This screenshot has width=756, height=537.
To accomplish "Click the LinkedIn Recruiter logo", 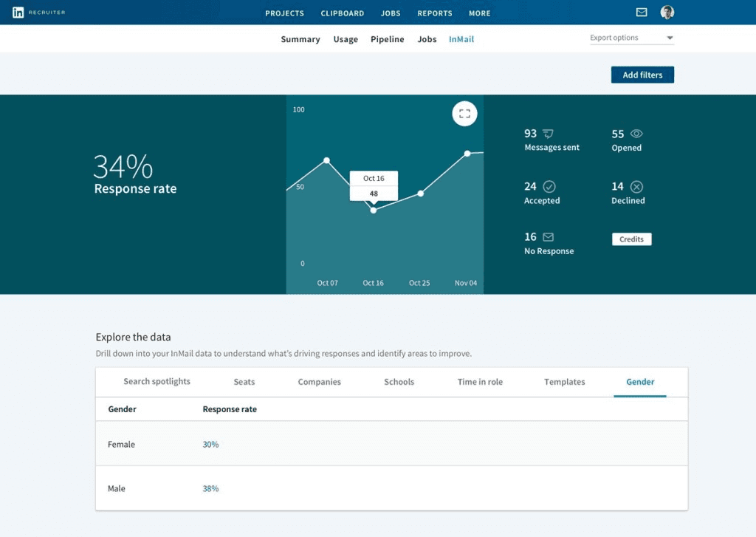I will (x=38, y=13).
